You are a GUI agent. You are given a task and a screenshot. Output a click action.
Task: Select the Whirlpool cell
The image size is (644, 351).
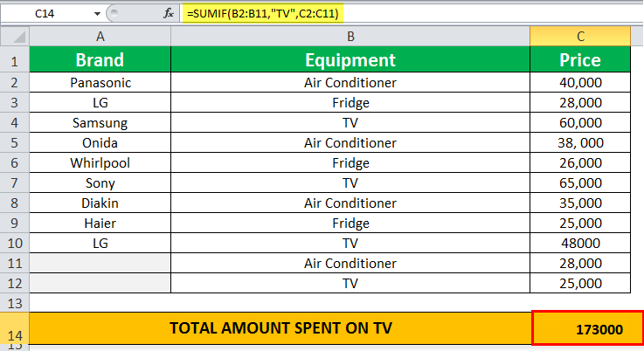click(x=100, y=162)
